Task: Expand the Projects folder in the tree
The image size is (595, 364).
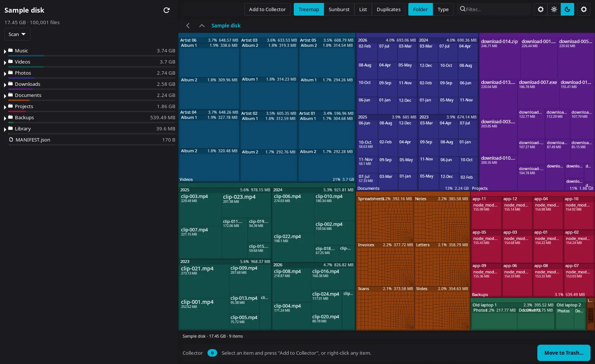Action: (5, 107)
